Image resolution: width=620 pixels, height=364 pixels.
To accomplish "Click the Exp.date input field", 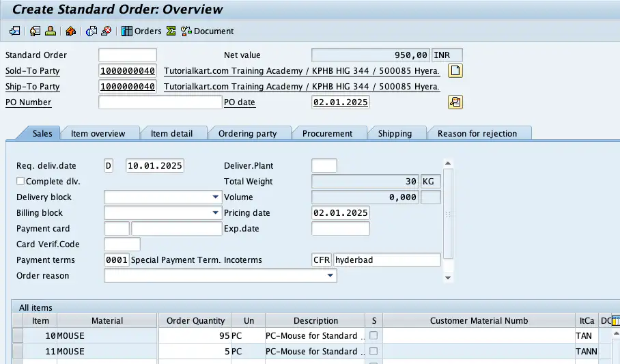I will pyautogui.click(x=341, y=228).
